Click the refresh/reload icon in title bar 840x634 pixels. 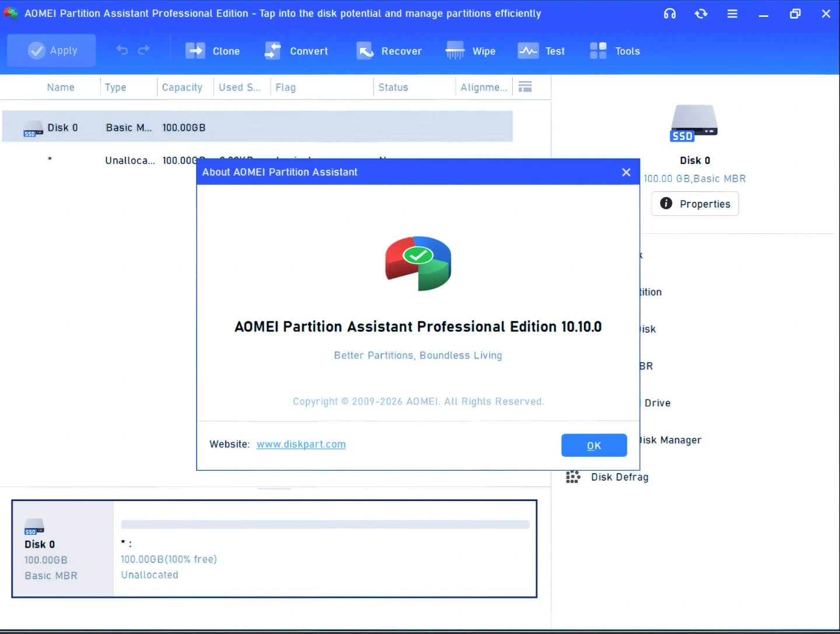[701, 13]
